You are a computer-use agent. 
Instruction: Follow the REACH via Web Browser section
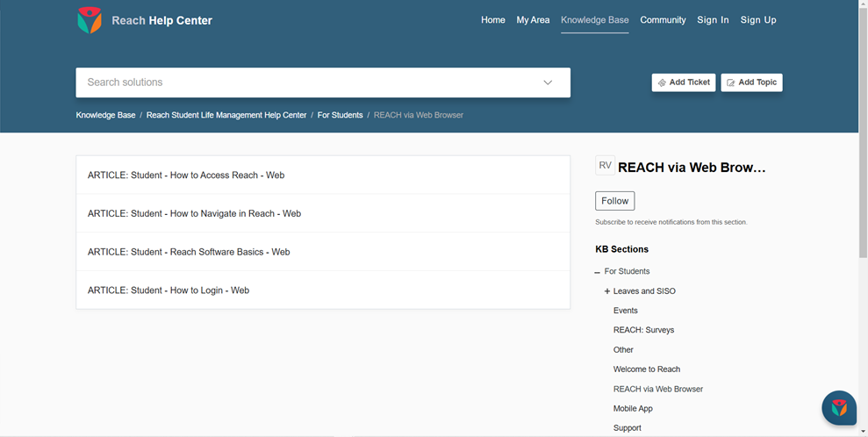614,201
